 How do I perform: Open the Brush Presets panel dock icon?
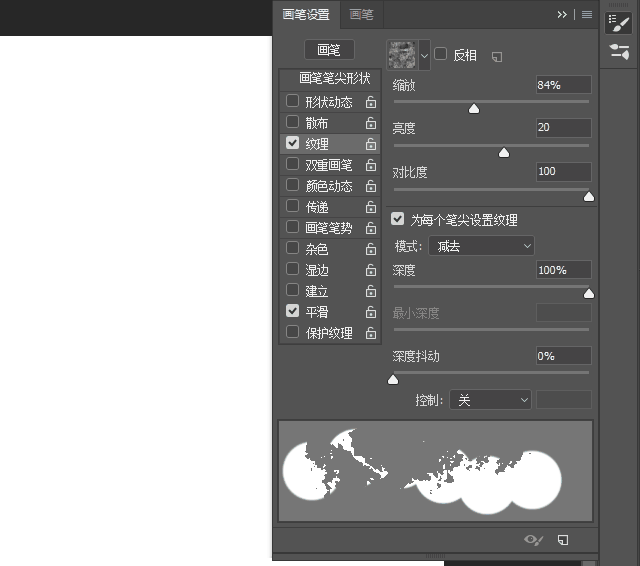(x=619, y=52)
